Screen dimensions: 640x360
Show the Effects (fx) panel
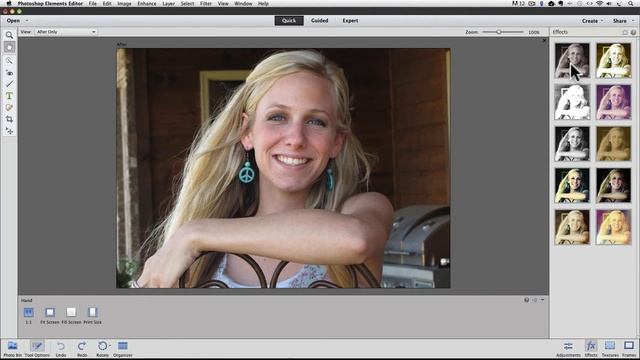point(591,349)
